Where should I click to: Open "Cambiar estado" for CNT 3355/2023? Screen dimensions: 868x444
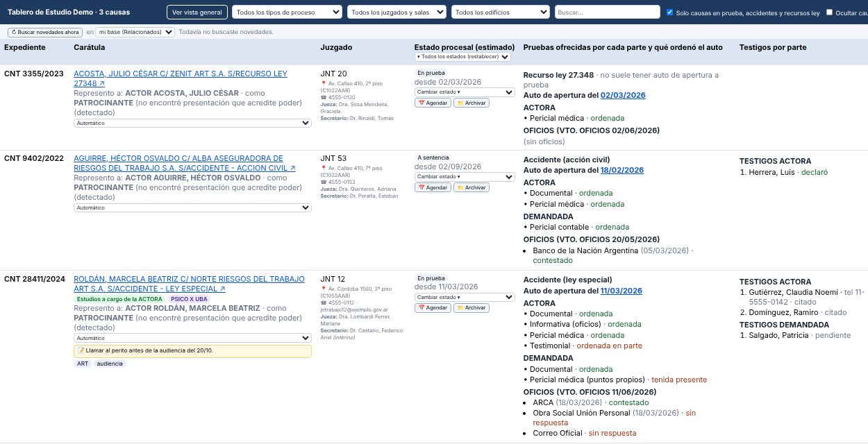point(464,92)
